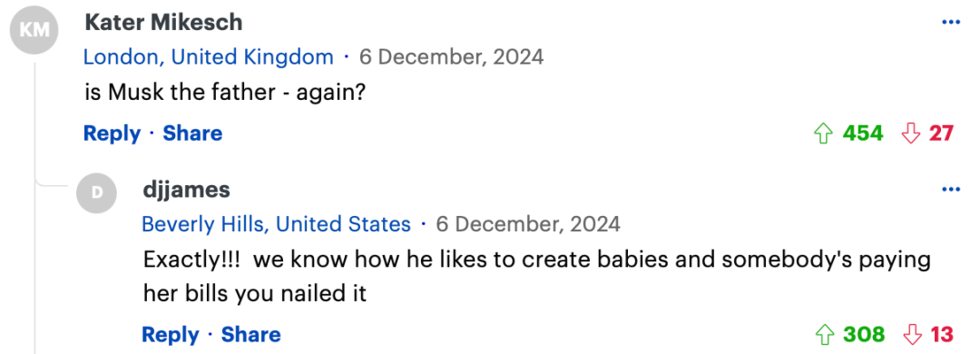
Task: Upvote Kater Mikesch's comment with green arrow
Action: [824, 133]
